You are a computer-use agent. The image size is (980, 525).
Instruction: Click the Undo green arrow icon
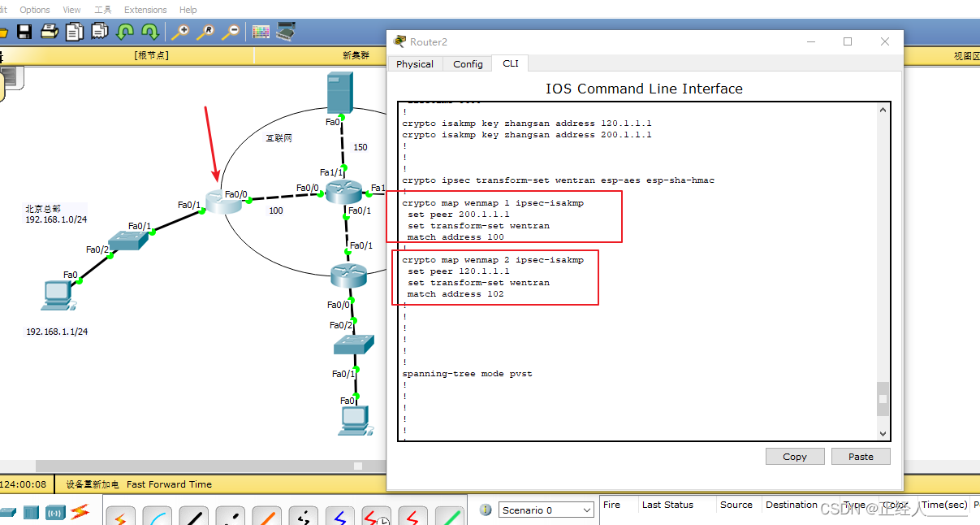pyautogui.click(x=124, y=32)
